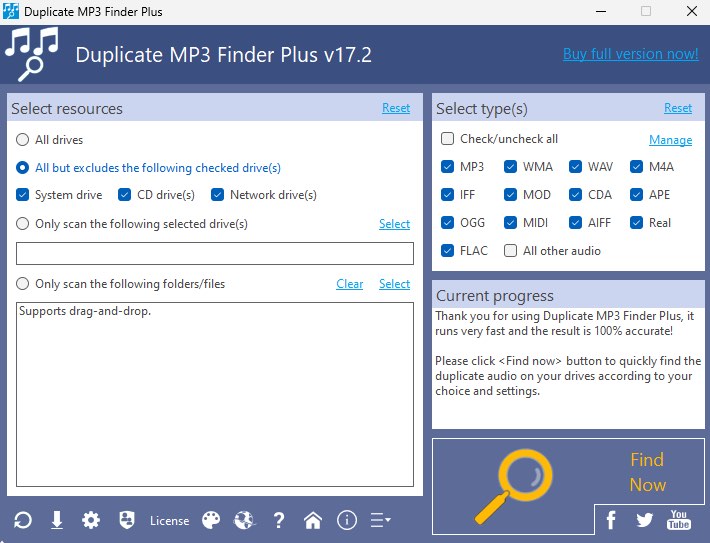710x543 pixels.
Task: Click the home icon
Action: click(313, 520)
